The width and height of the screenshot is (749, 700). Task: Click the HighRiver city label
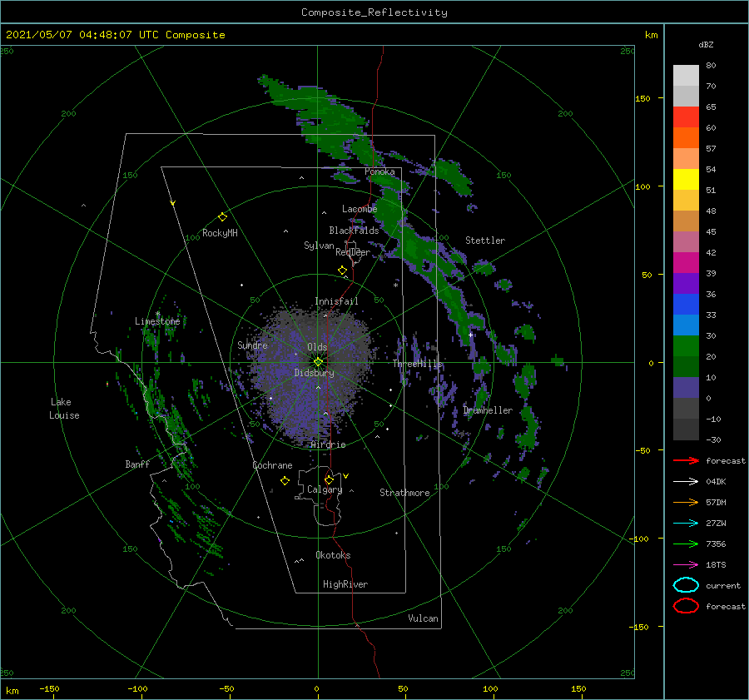pos(345,584)
